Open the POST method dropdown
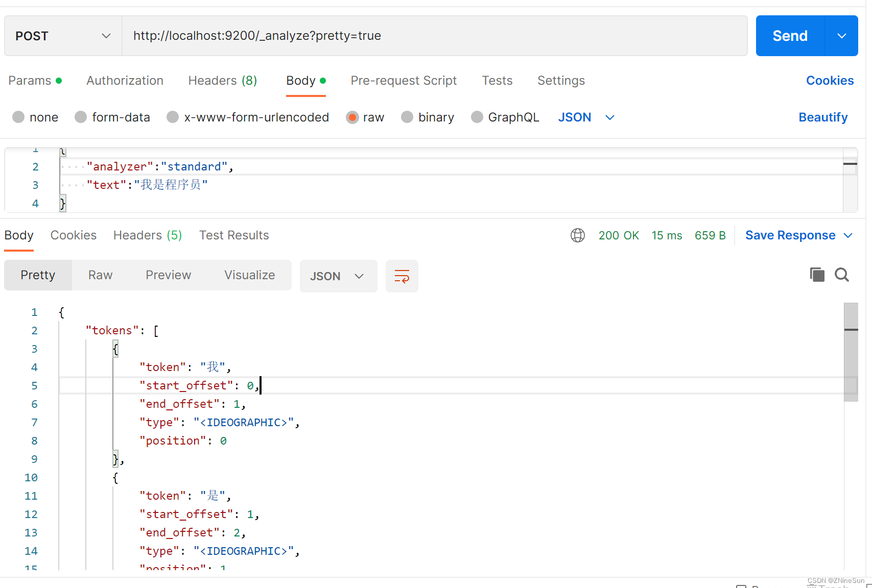This screenshot has width=872, height=588. tap(63, 36)
